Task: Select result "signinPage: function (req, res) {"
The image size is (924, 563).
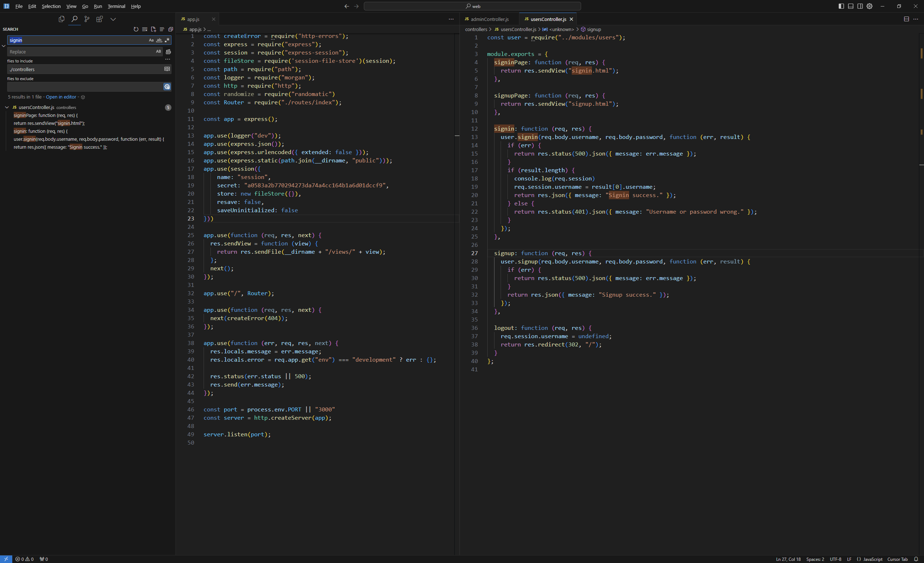Action: point(46,115)
